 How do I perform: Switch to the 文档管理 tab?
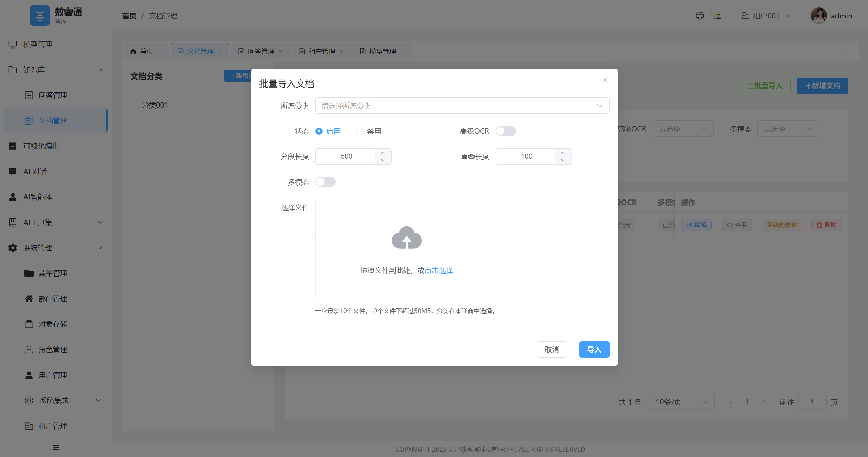200,52
